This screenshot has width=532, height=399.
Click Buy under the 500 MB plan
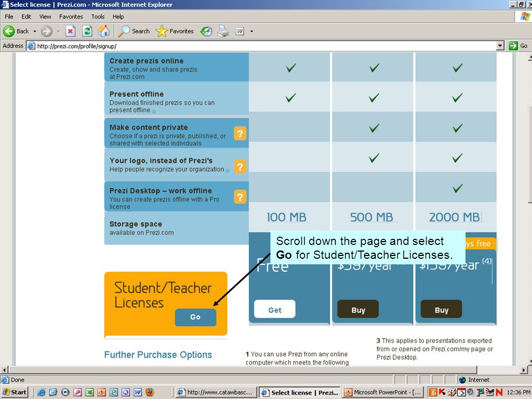point(358,309)
